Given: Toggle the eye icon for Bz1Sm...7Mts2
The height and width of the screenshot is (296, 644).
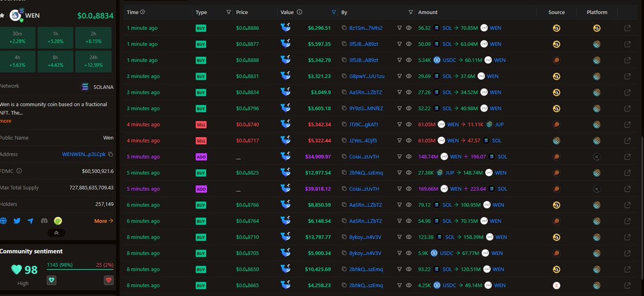Looking at the screenshot, I should (408, 28).
